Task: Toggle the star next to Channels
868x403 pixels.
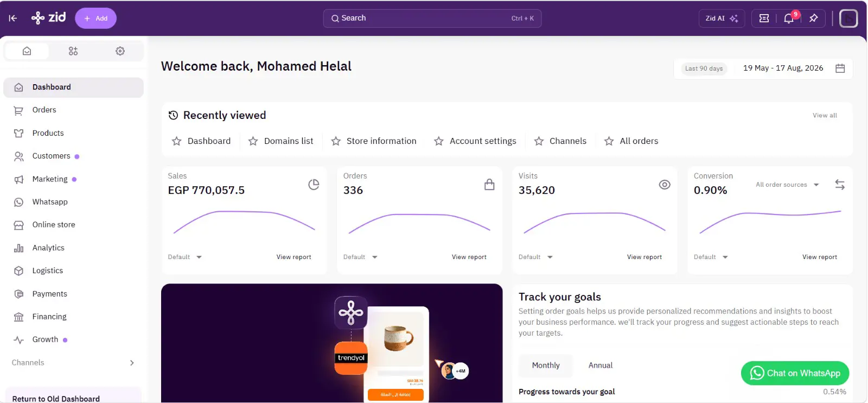Action: [539, 141]
